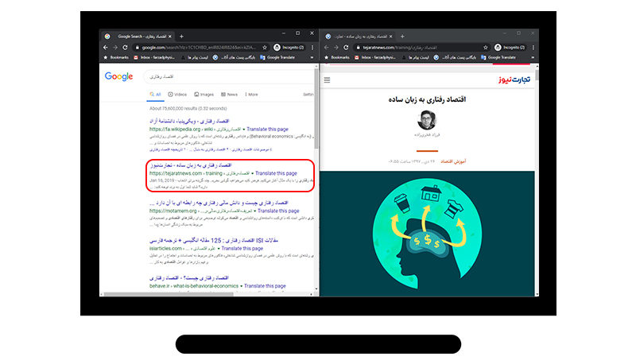Open dropdown arrow beside motamem.org URL
This screenshot has height=364, width=636.
(x=254, y=211)
